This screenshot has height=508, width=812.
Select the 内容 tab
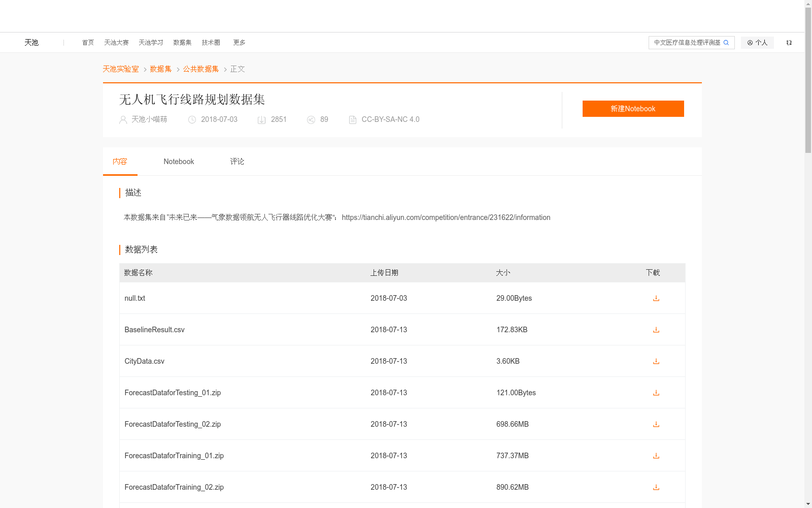coord(120,162)
